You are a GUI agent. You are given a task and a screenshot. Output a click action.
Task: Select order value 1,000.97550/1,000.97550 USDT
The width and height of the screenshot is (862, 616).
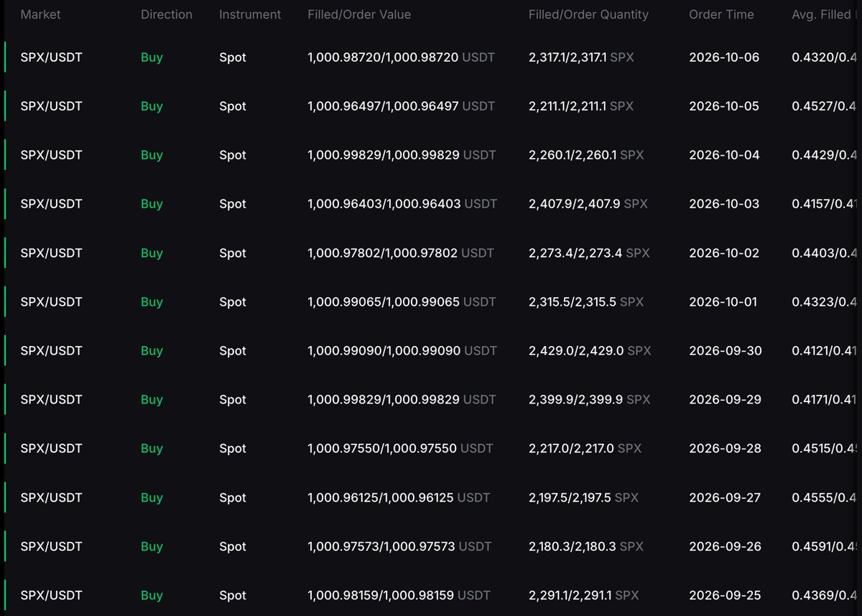(400, 448)
